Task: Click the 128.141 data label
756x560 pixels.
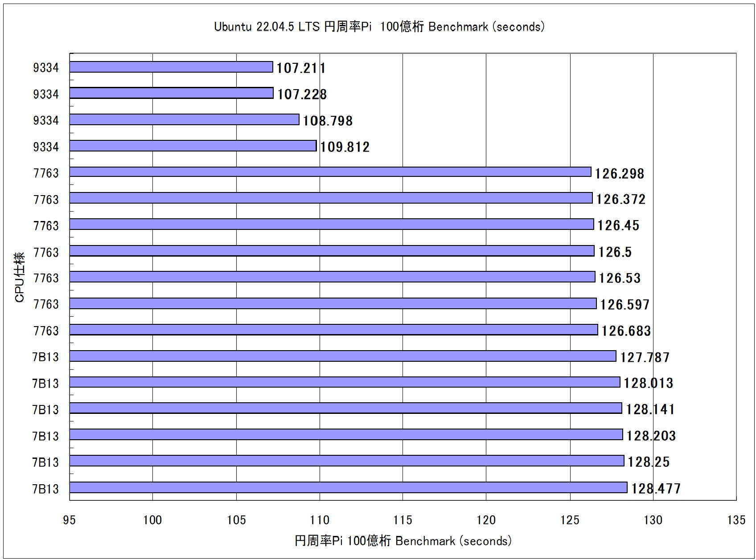Action: coord(650,409)
